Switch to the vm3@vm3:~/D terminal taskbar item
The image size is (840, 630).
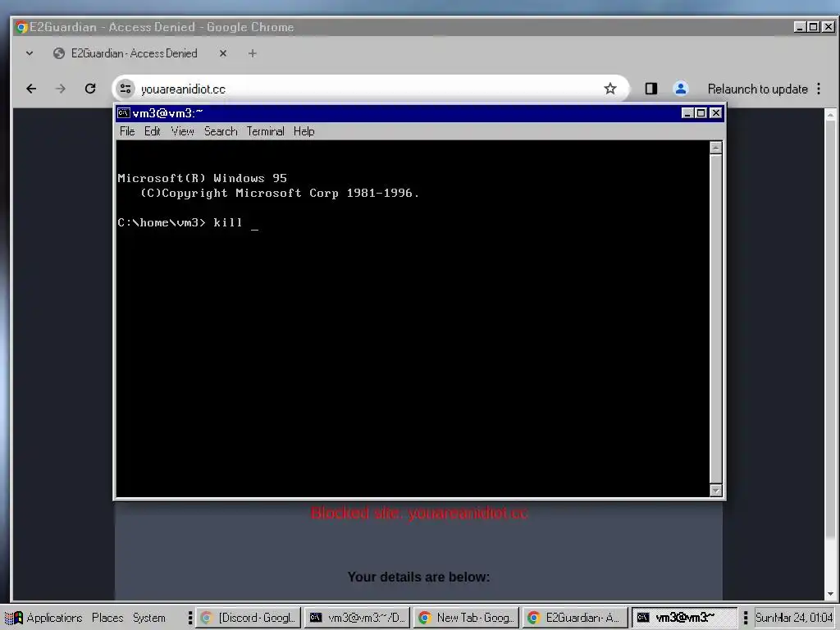point(358,618)
